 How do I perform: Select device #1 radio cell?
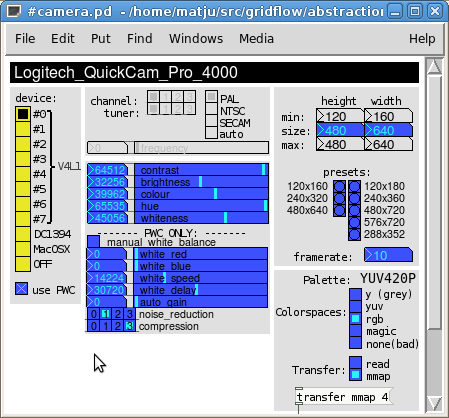click(x=23, y=129)
